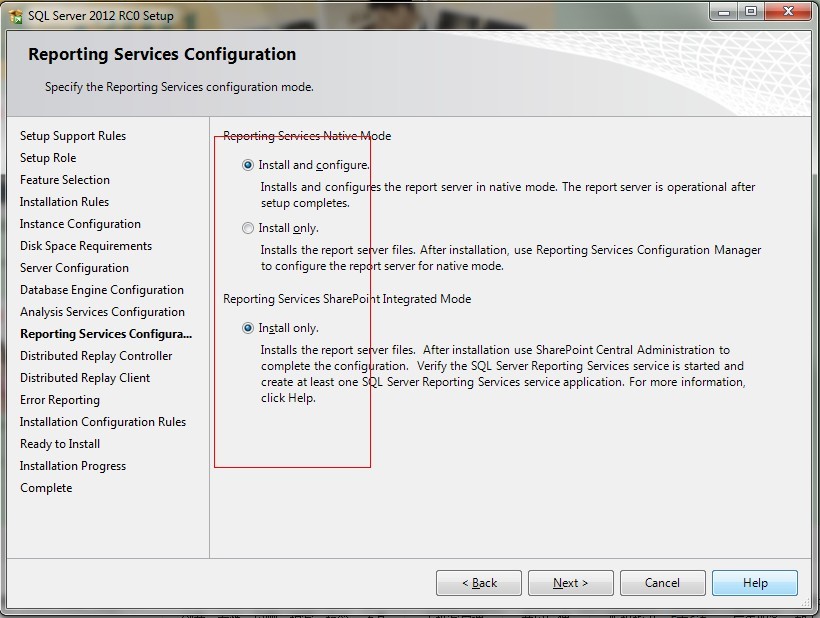
Task: Click 'Database Engine Configuration' step
Action: tap(102, 290)
